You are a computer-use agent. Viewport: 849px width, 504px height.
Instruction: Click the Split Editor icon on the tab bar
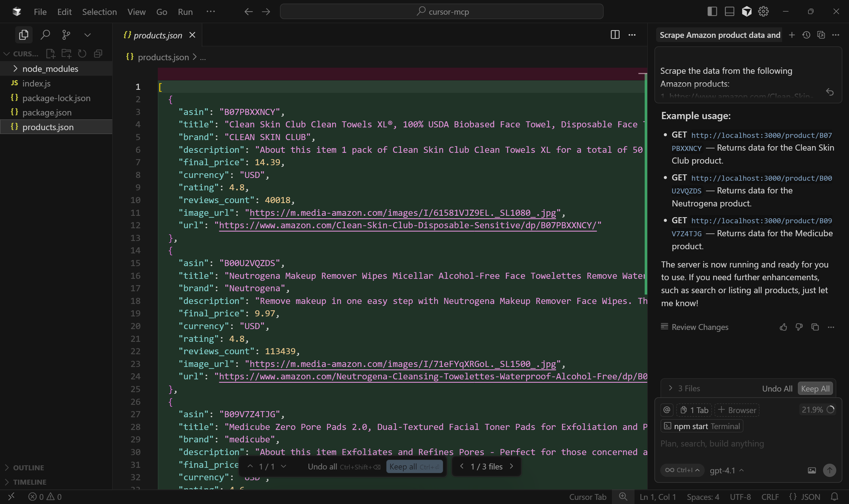point(615,35)
